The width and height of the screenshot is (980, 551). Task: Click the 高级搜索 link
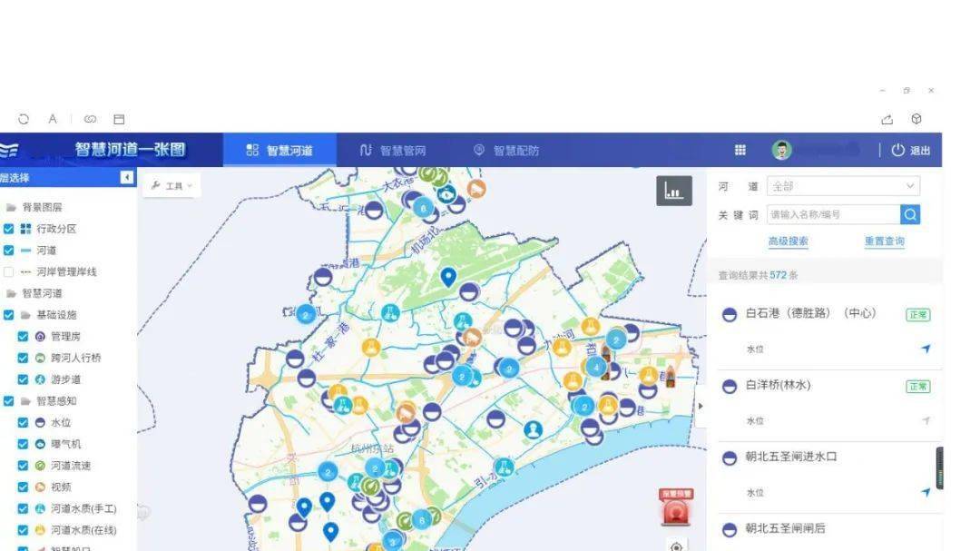(788, 241)
